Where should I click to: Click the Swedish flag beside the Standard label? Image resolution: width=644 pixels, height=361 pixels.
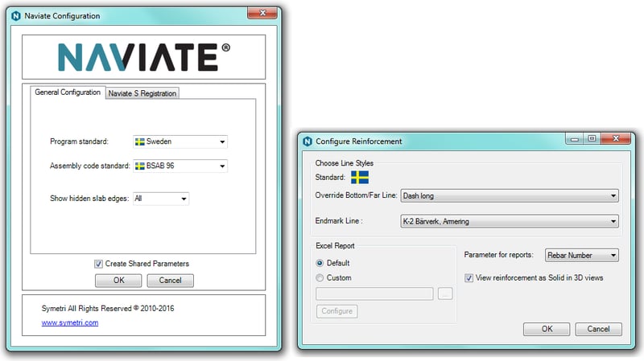(360, 178)
